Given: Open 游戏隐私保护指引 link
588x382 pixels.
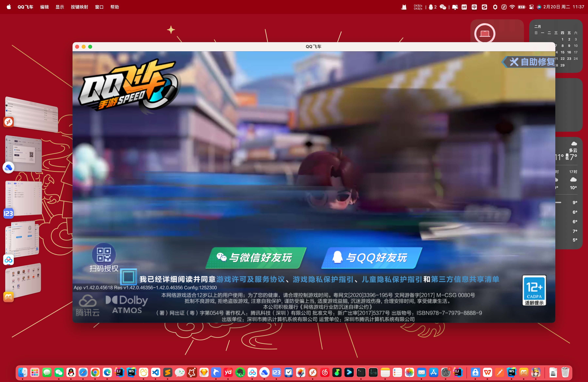Looking at the screenshot, I should tap(323, 279).
